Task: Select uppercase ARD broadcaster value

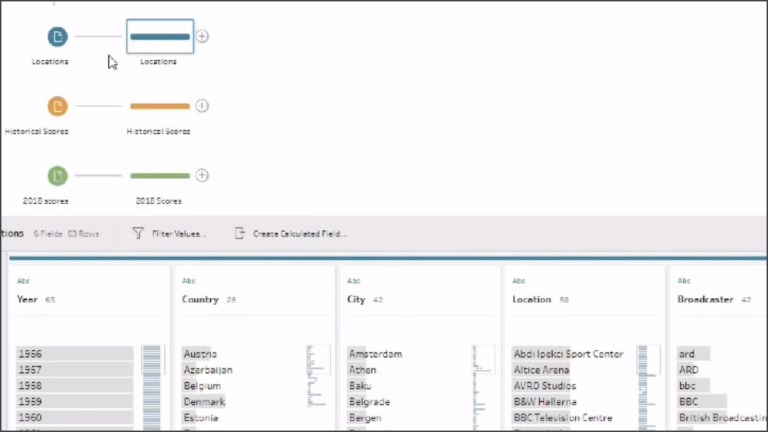Action: [689, 370]
